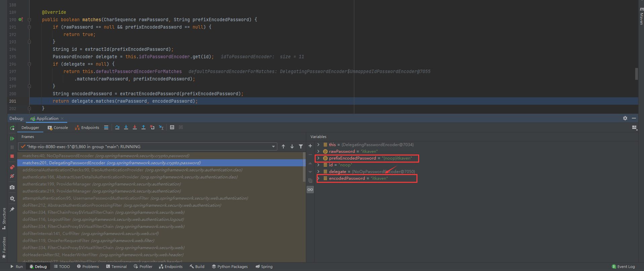Viewport: 644px width, 271px height.
Task: Expand the rawPassword variable
Action: [318, 151]
